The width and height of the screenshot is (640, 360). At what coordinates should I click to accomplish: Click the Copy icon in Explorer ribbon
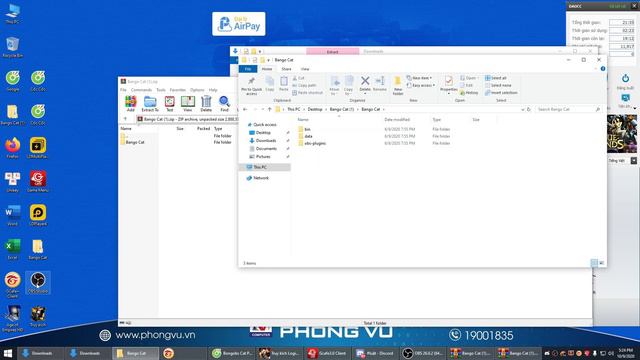[x=269, y=84]
